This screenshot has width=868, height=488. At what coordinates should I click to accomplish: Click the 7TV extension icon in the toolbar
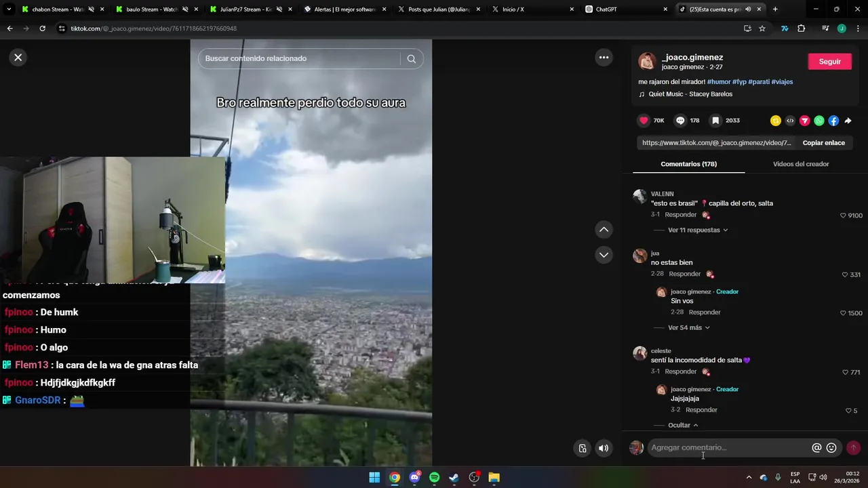click(785, 28)
